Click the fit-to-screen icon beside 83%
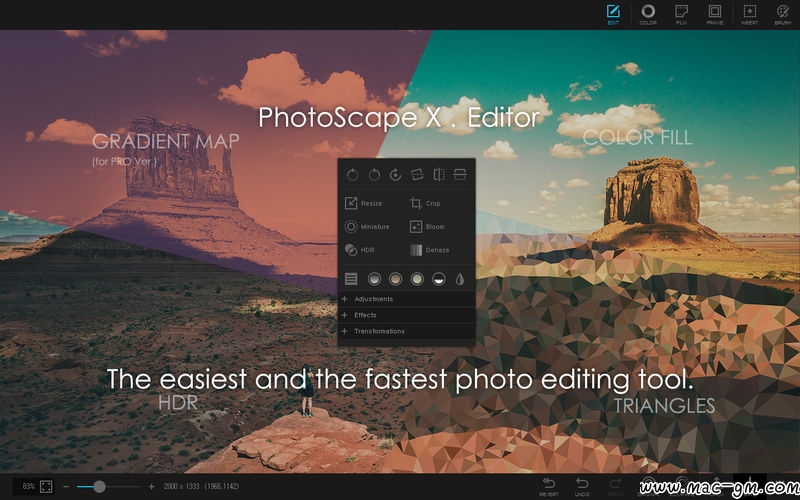Image resolution: width=800 pixels, height=500 pixels. pyautogui.click(x=46, y=487)
